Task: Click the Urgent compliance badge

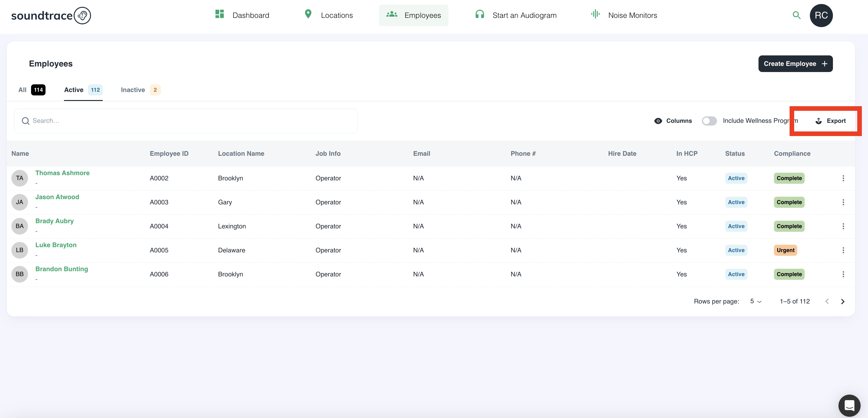Action: tap(785, 250)
